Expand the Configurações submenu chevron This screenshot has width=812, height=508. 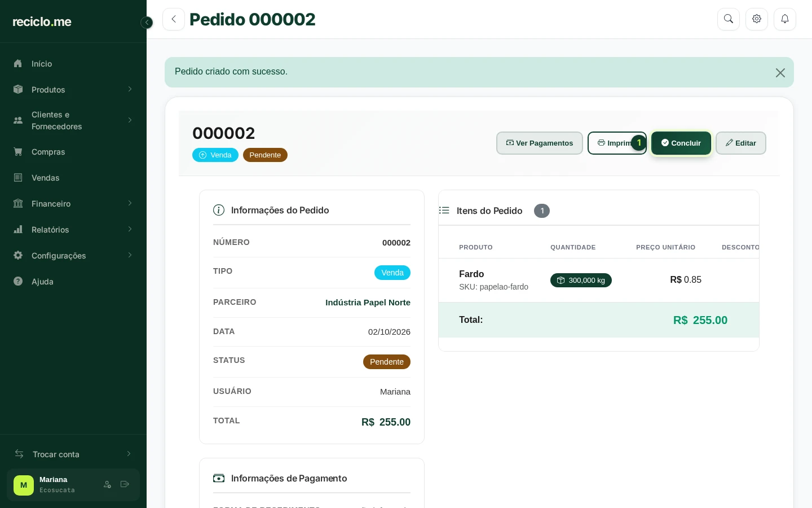pyautogui.click(x=130, y=255)
